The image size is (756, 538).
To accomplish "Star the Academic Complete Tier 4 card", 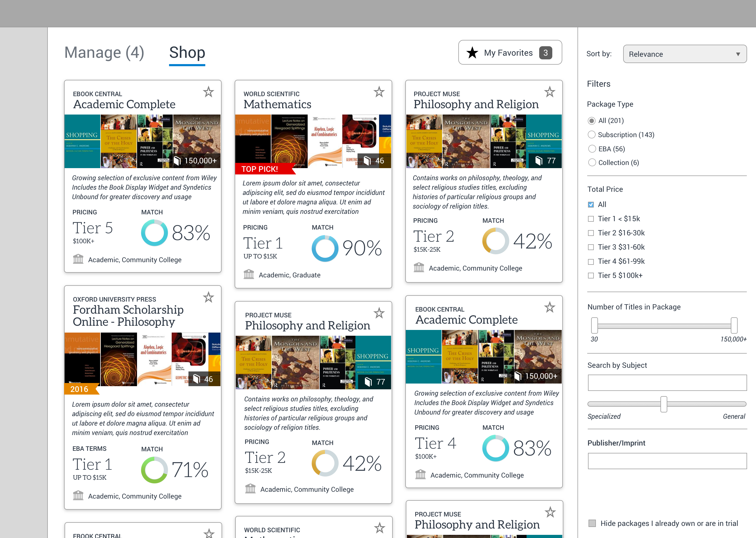I will (550, 307).
